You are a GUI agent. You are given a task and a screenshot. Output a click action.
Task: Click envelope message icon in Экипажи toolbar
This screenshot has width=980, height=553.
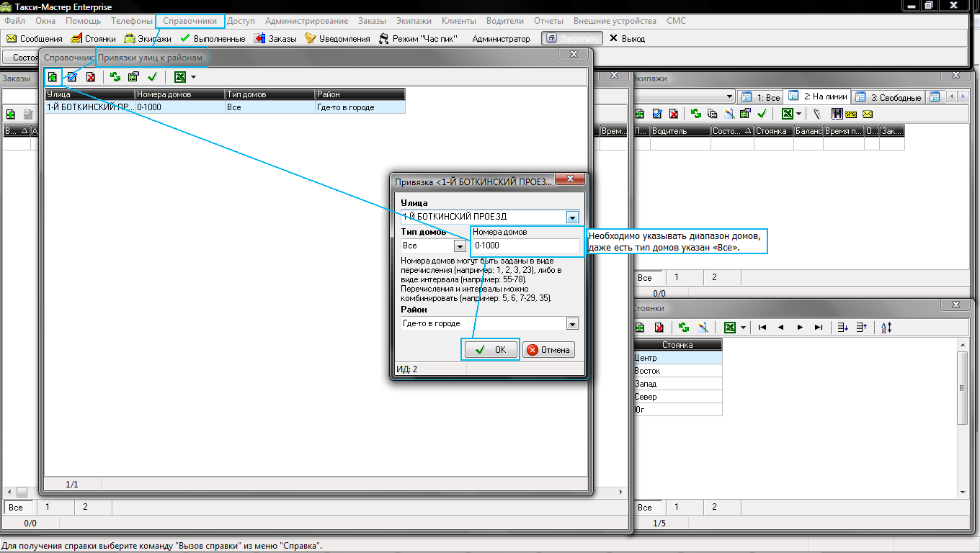coord(868,114)
